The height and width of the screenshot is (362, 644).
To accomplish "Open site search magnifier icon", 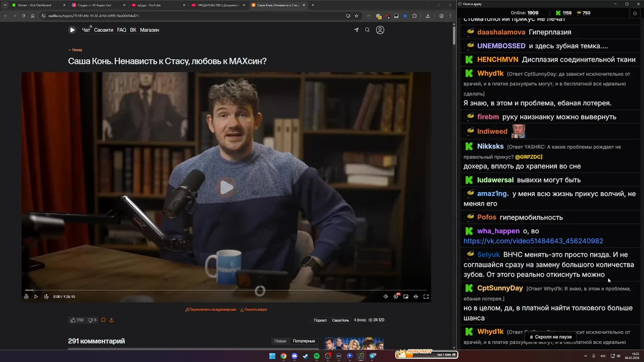I will (x=367, y=30).
